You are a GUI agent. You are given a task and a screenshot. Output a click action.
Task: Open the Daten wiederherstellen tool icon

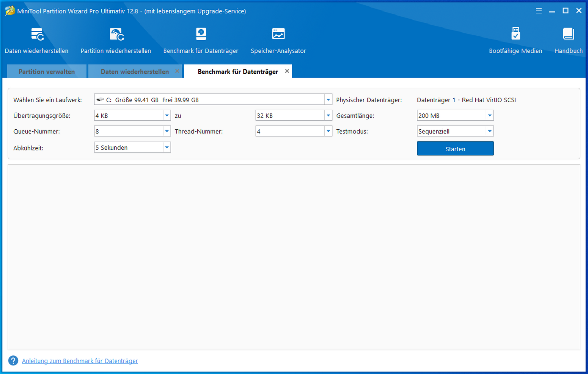pos(37,35)
